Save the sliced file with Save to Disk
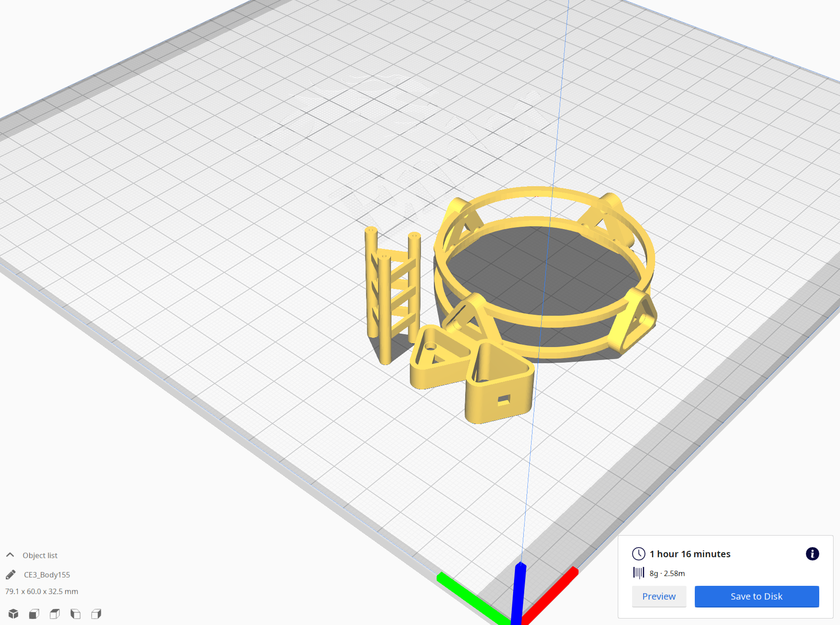Screen dimensions: 840x625 pyautogui.click(x=756, y=596)
